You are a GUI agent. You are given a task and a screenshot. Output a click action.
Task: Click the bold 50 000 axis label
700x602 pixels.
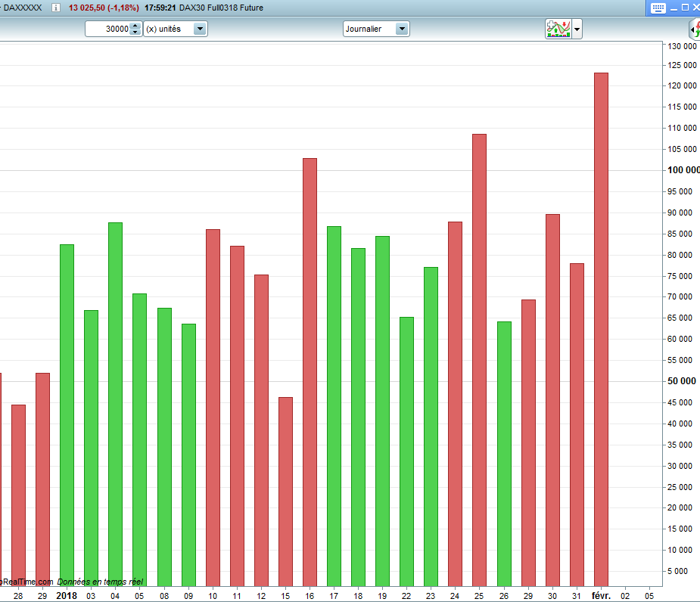click(x=682, y=381)
